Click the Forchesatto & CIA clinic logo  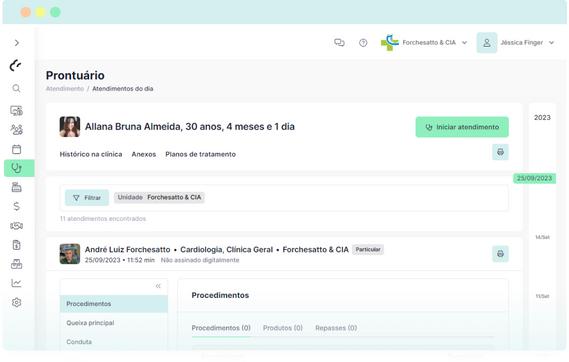click(390, 42)
